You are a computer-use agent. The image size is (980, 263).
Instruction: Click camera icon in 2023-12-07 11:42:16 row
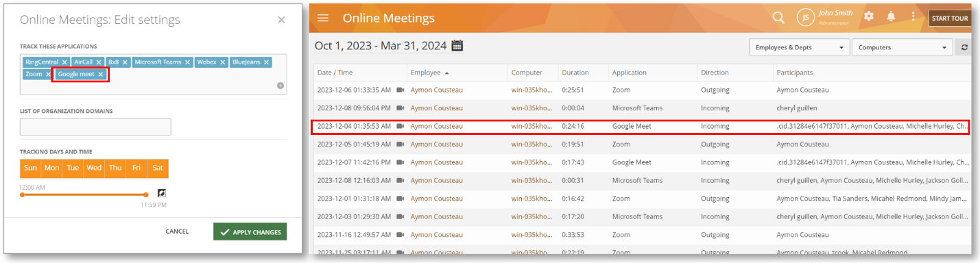[x=401, y=162]
